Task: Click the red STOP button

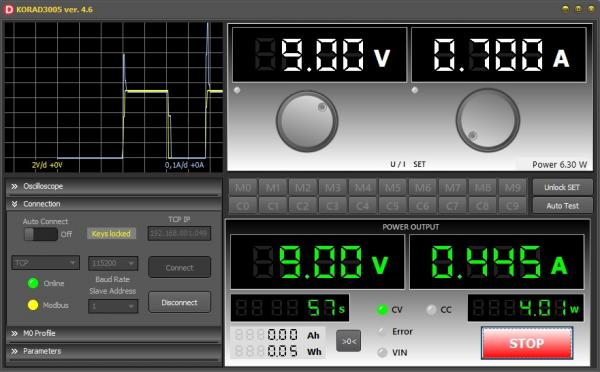Action: 527,343
